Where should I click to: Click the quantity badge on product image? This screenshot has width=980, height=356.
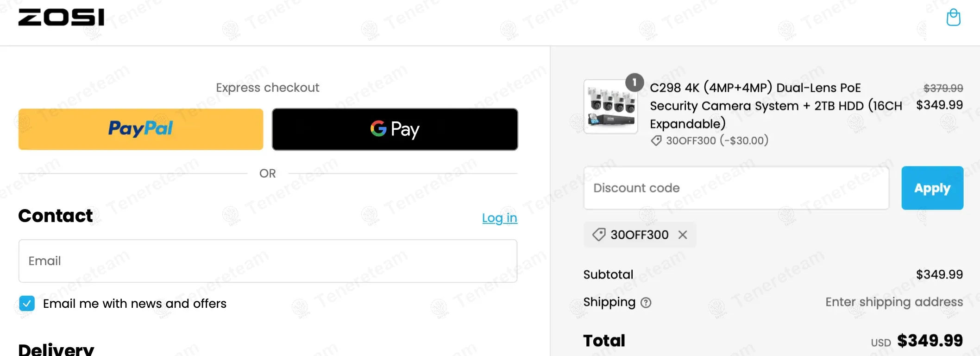[x=634, y=83]
